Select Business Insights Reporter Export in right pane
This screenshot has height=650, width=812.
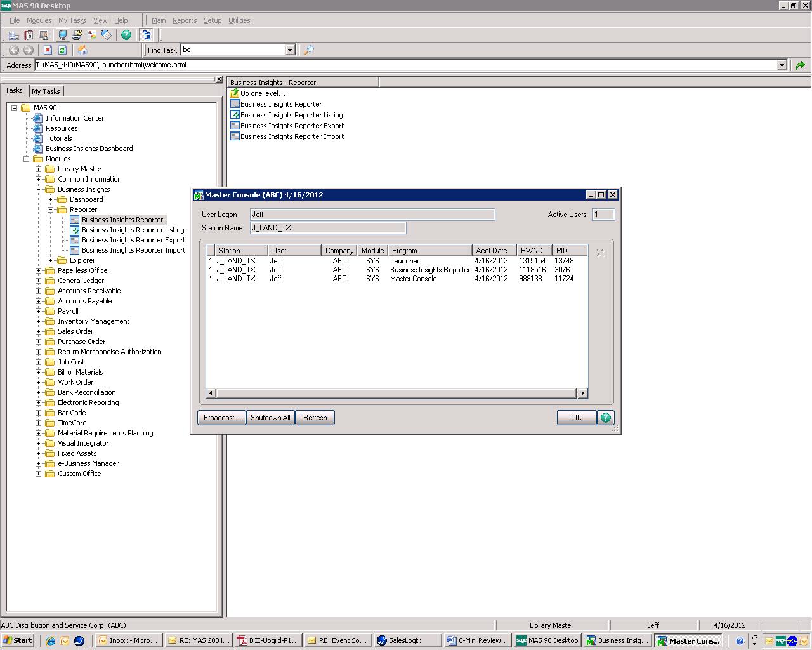pos(292,126)
